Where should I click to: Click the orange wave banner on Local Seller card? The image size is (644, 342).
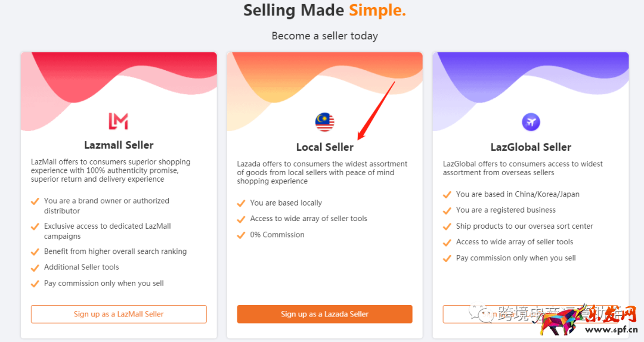(x=286, y=74)
